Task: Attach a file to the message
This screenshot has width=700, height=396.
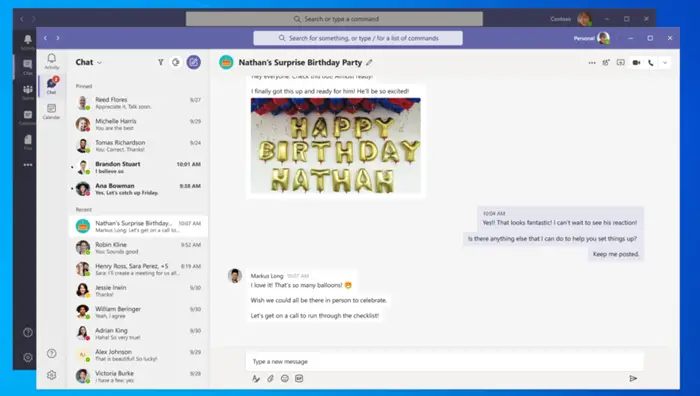Action: 270,379
